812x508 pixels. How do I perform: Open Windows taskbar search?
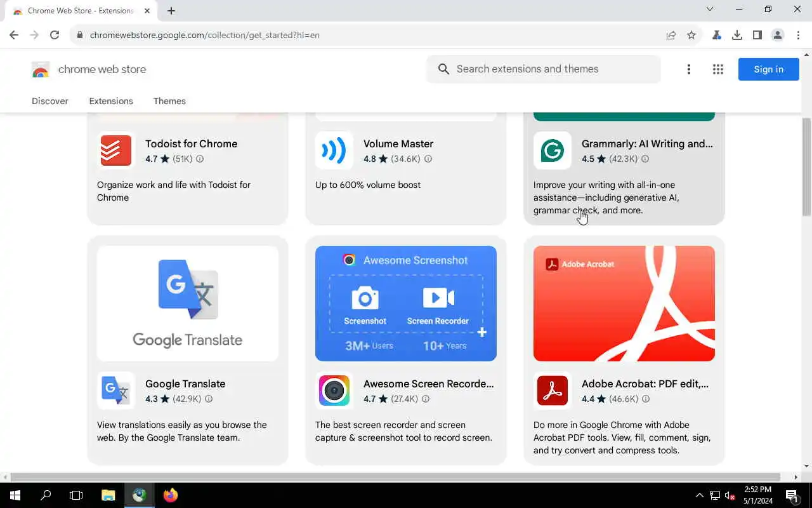coord(46,495)
